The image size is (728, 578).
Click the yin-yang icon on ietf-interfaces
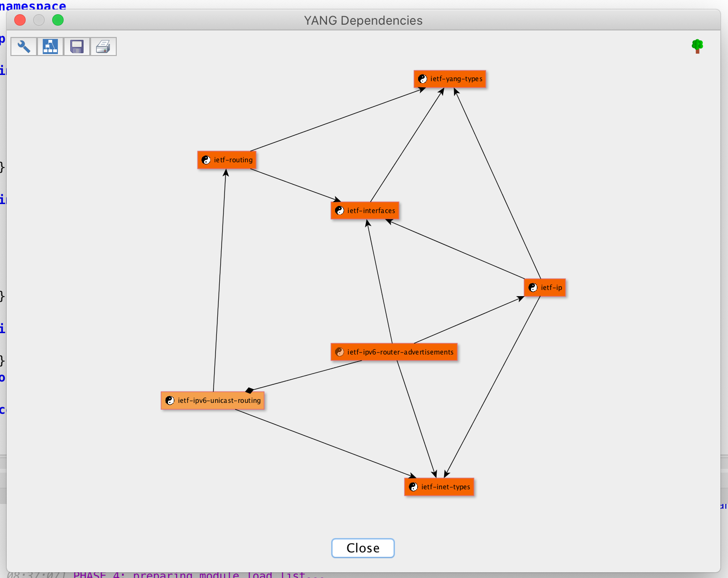click(340, 210)
